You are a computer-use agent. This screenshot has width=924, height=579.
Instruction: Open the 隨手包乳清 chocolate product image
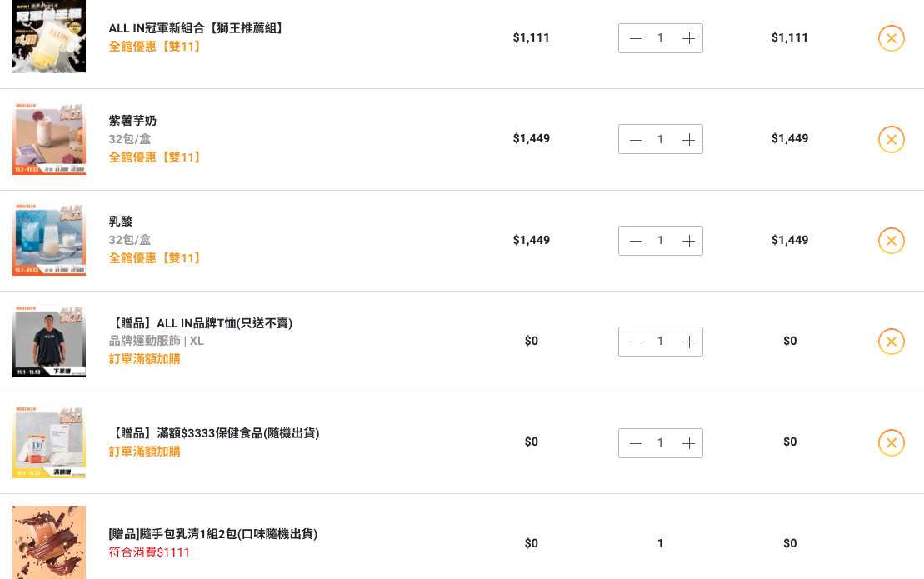(49, 542)
